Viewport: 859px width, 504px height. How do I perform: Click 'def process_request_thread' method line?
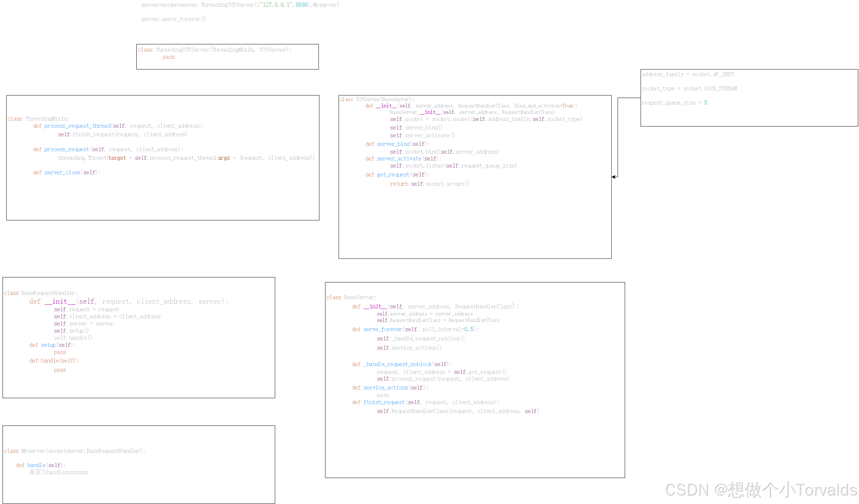pos(118,126)
